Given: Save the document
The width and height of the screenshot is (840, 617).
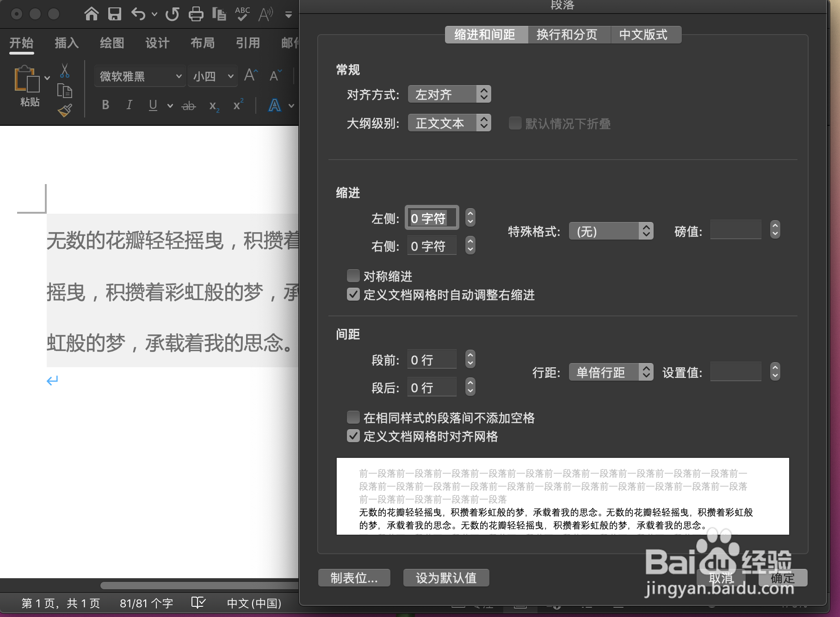Looking at the screenshot, I should click(113, 14).
